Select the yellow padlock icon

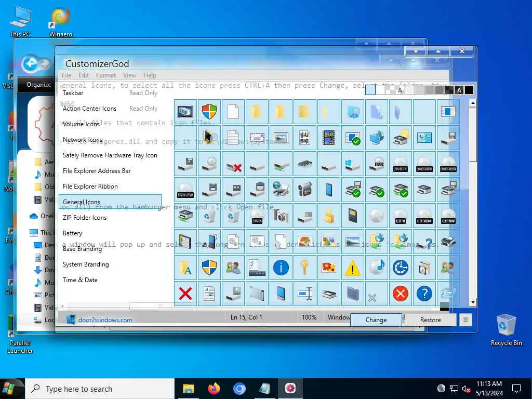pyautogui.click(x=329, y=216)
